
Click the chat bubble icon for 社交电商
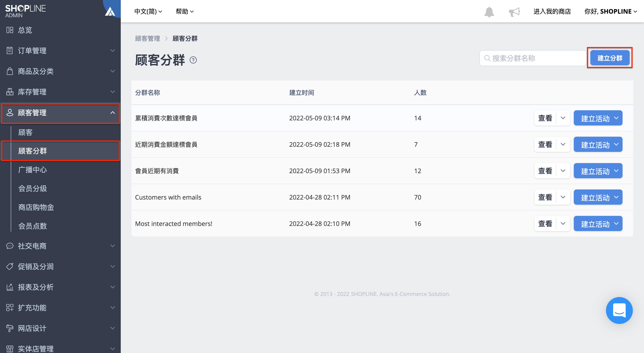pos(10,246)
